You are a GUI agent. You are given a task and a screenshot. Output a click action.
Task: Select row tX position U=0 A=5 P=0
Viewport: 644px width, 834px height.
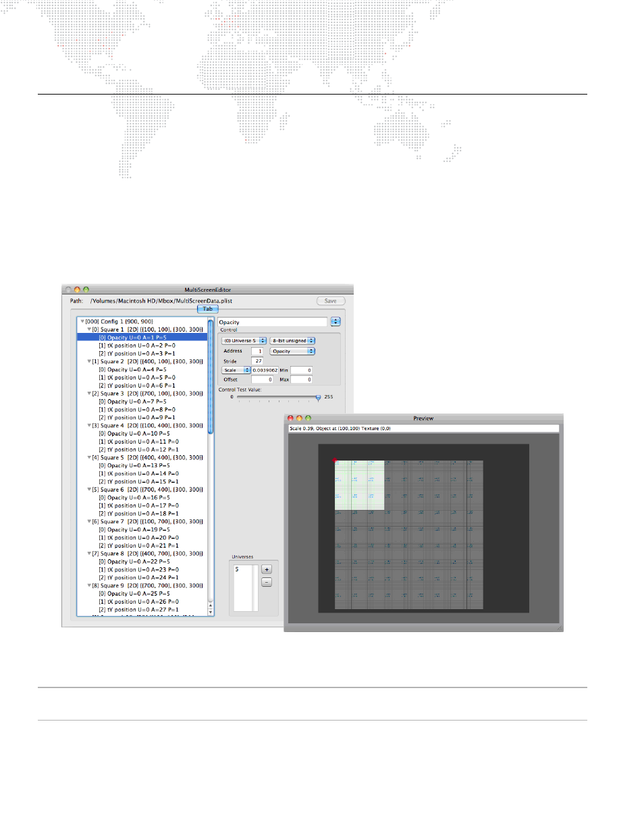pyautogui.click(x=142, y=377)
